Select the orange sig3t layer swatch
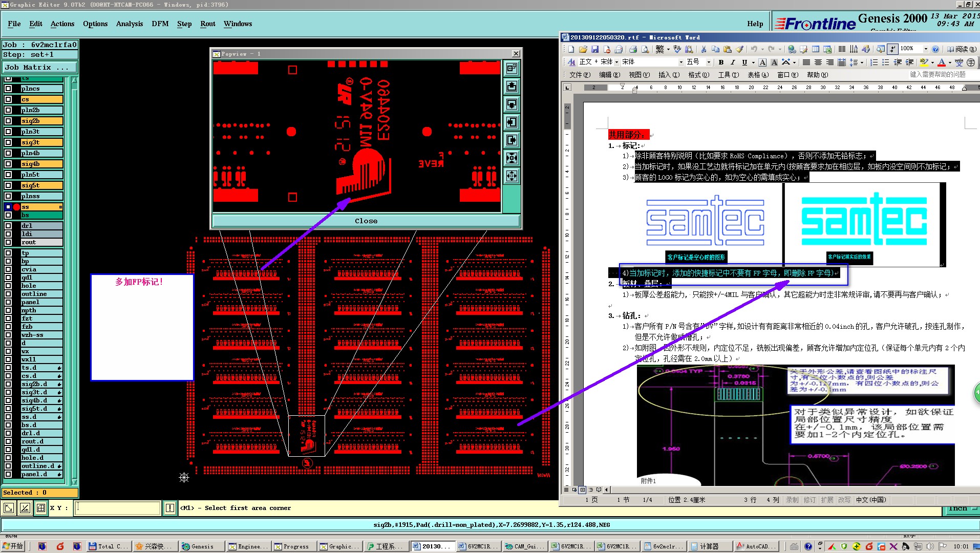 [x=41, y=142]
